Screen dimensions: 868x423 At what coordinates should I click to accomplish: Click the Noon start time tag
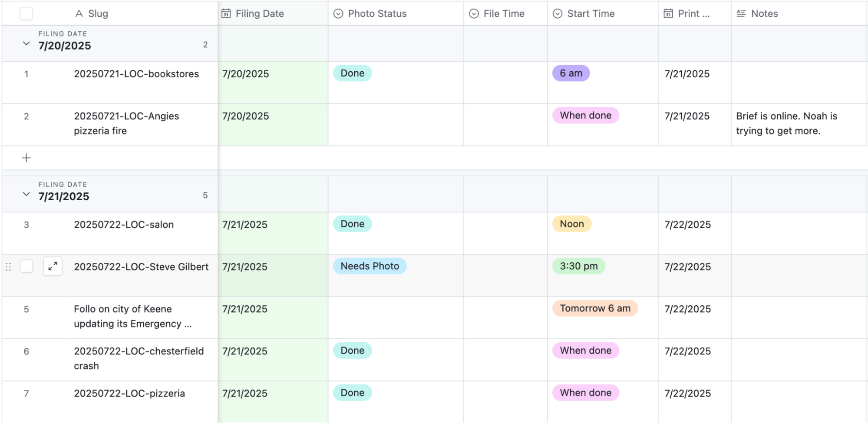click(x=572, y=224)
